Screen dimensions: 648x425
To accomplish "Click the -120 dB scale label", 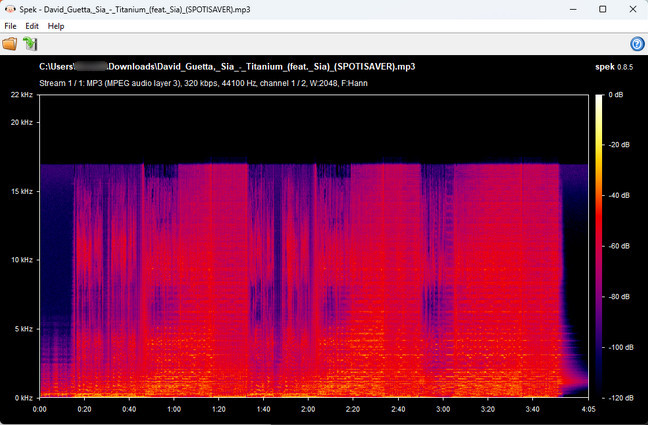I will pos(620,398).
